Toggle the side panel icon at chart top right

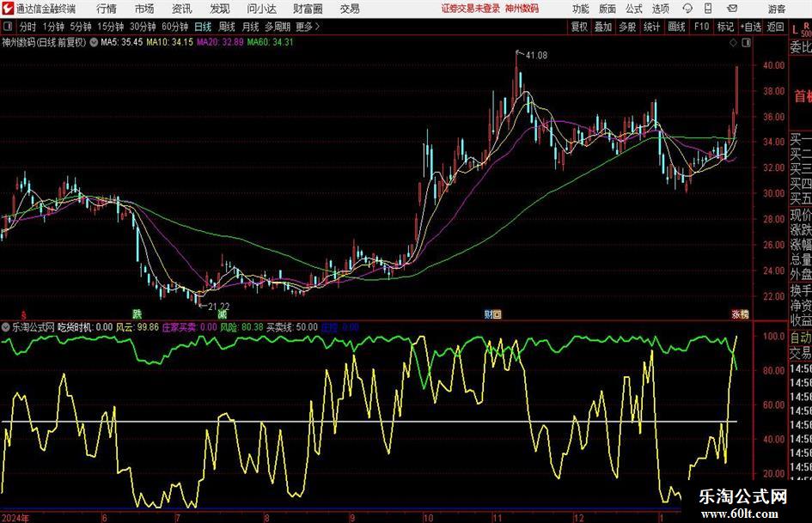(746, 43)
